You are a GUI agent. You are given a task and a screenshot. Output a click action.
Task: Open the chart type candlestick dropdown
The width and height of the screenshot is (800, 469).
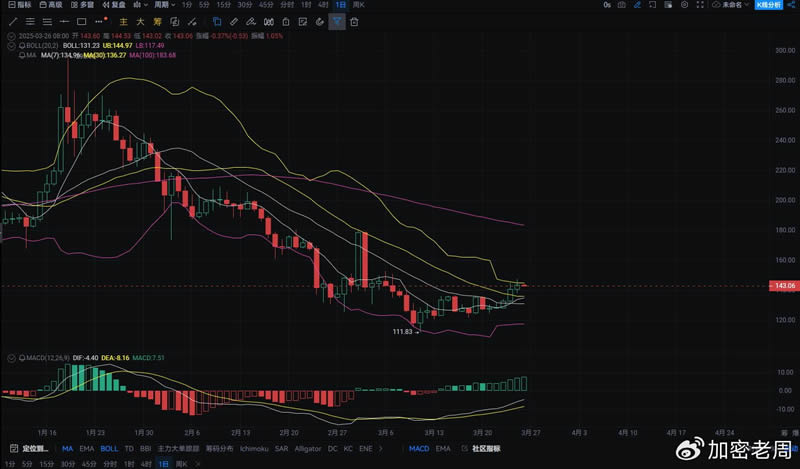pos(140,5)
